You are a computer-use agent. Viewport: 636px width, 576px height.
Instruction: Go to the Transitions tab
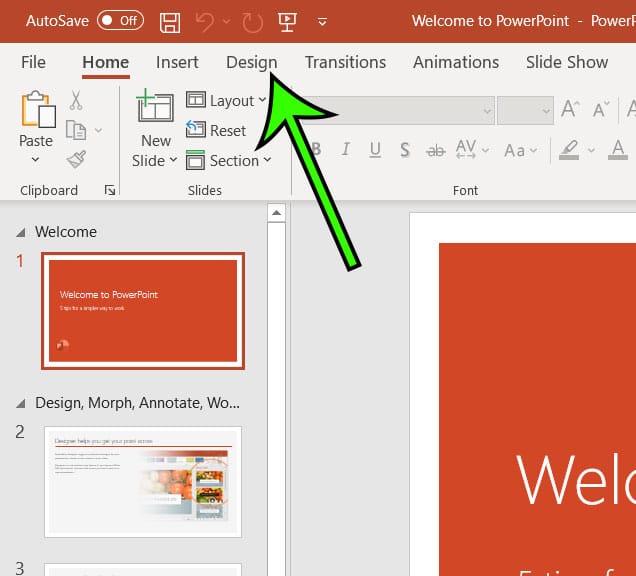(x=346, y=62)
